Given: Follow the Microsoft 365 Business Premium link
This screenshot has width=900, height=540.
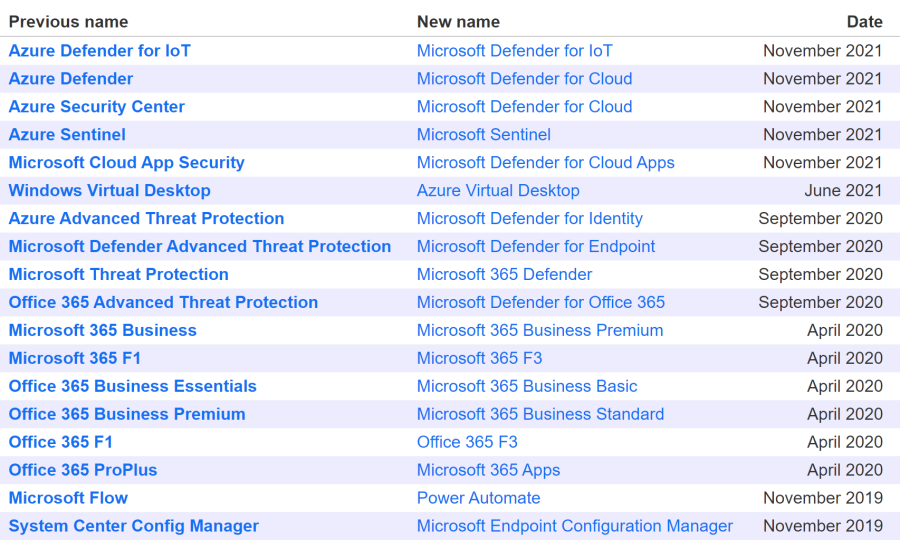Looking at the screenshot, I should (540, 331).
